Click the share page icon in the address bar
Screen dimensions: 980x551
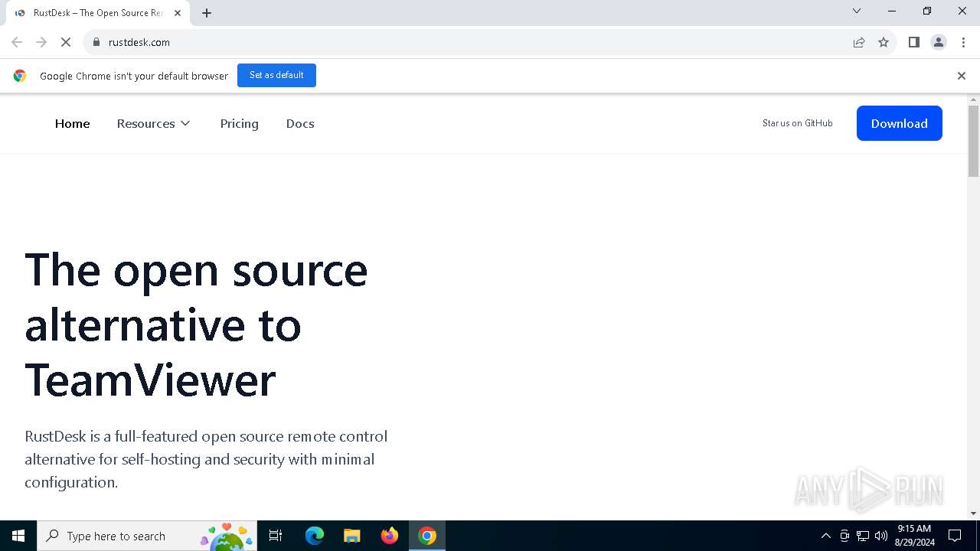pyautogui.click(x=859, y=42)
